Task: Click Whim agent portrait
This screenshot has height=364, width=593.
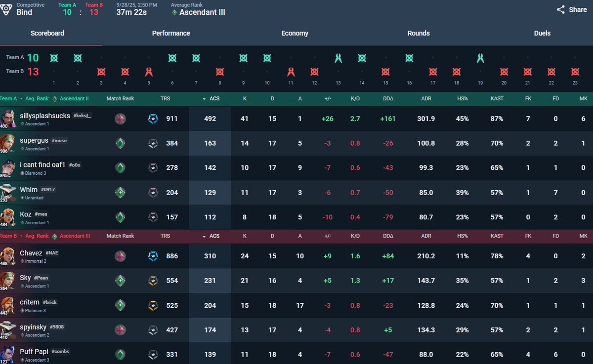Action: pyautogui.click(x=8, y=193)
